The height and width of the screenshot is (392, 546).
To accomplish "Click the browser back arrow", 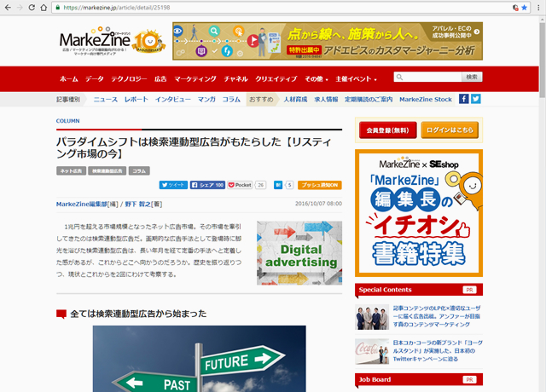I will (9, 7).
